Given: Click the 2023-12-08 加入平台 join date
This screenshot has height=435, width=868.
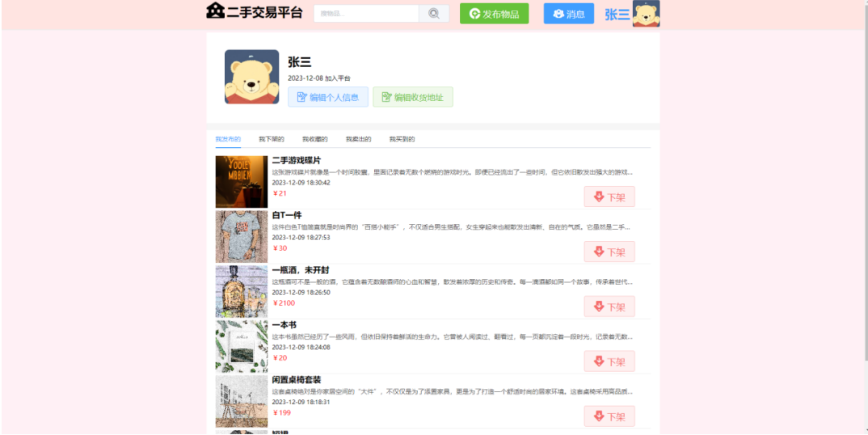Looking at the screenshot, I should (x=319, y=78).
